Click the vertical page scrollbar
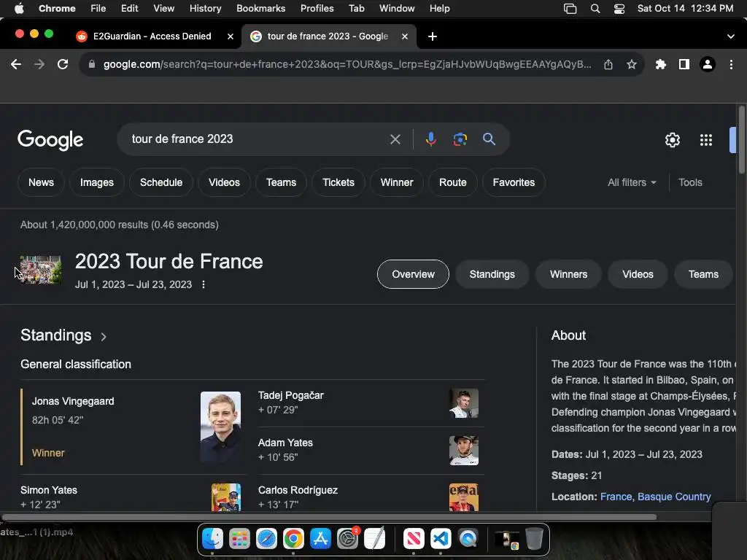Viewport: 747px width, 560px height. click(741, 140)
